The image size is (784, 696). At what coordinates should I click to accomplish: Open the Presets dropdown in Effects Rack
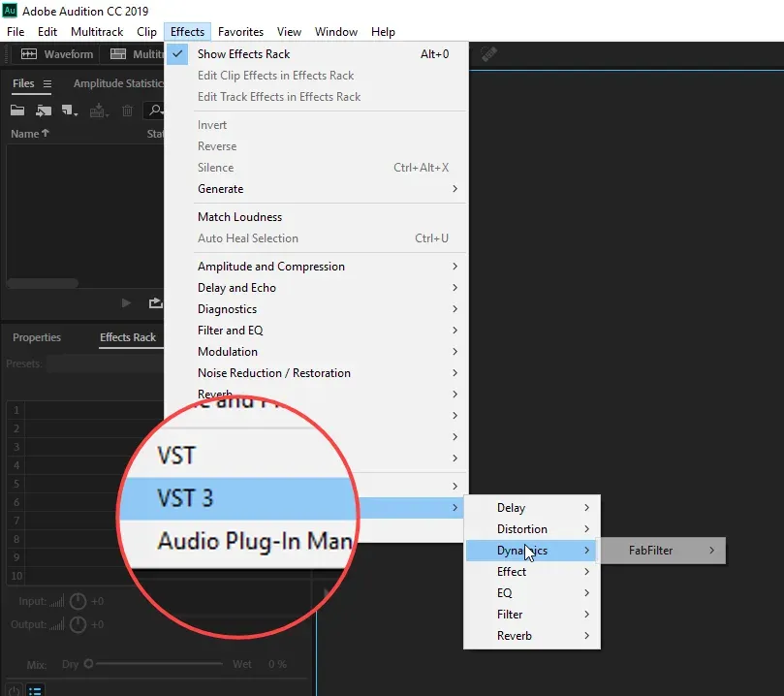(x=105, y=364)
